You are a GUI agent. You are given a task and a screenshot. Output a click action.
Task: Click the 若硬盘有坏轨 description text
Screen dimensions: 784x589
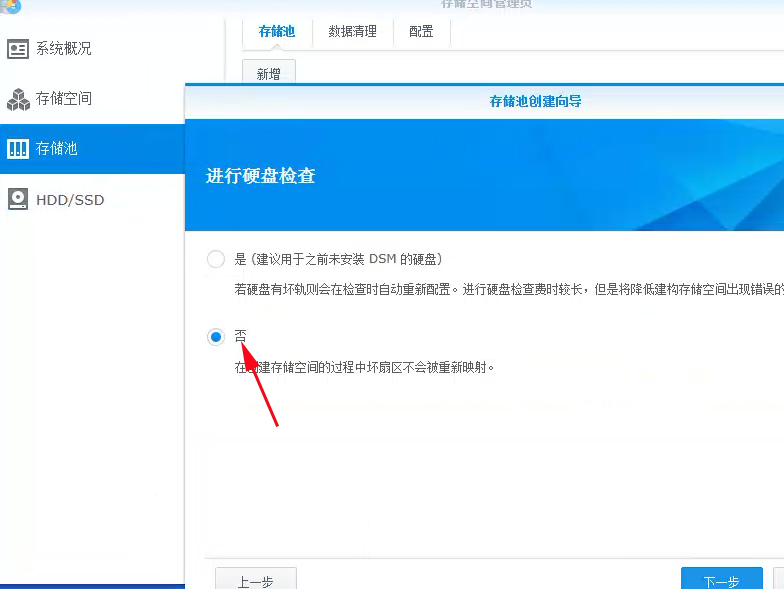509,290
